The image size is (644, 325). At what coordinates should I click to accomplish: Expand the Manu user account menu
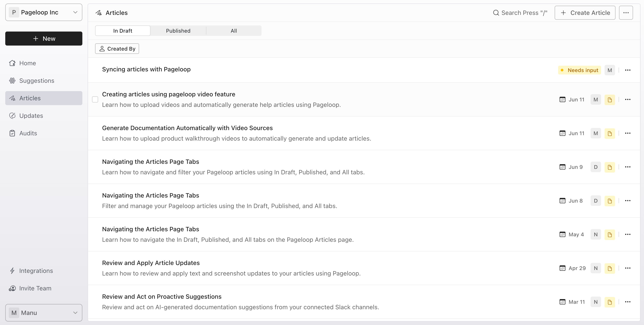pos(44,313)
